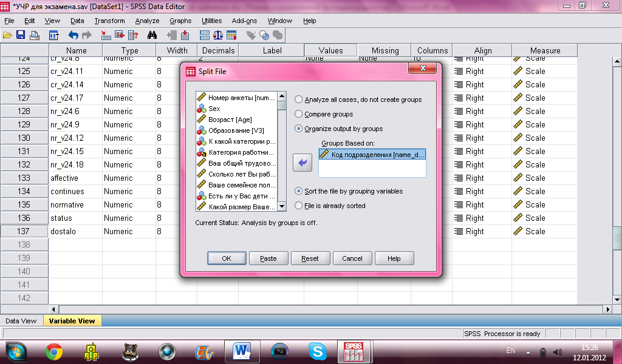Click the Variable View tab

[x=72, y=321]
